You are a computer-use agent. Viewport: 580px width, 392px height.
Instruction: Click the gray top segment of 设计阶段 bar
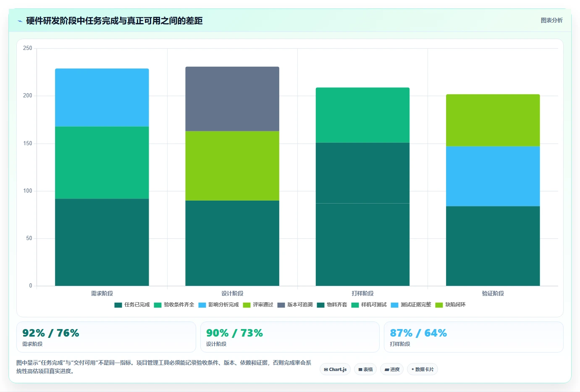[x=232, y=99]
